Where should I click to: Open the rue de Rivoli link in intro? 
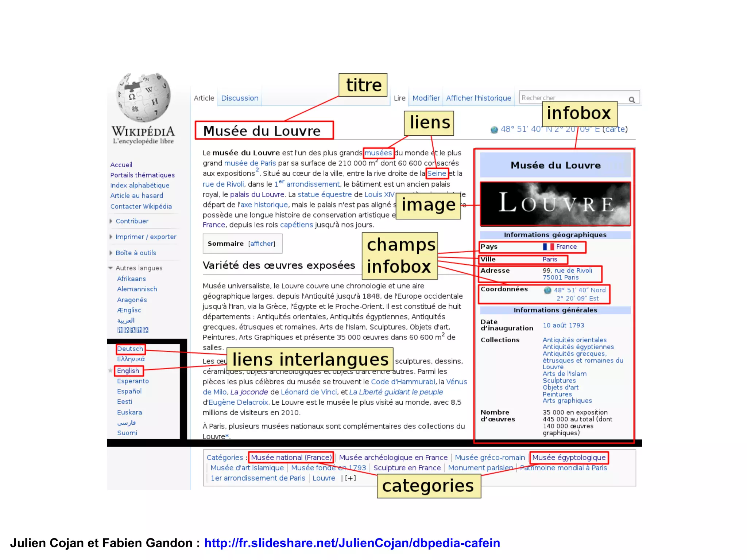223,184
